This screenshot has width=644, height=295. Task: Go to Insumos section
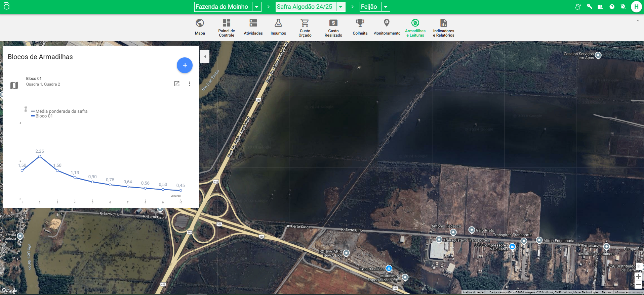pyautogui.click(x=278, y=27)
